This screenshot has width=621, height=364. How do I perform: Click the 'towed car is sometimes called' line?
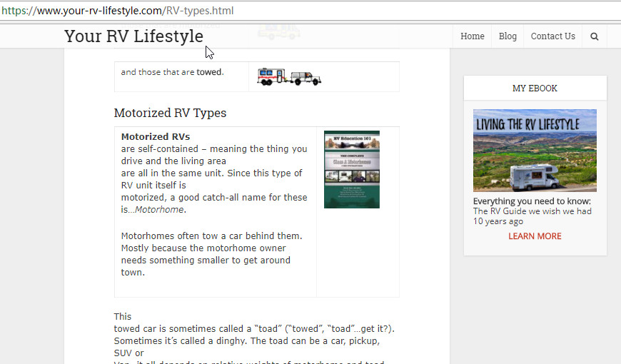pos(254,329)
